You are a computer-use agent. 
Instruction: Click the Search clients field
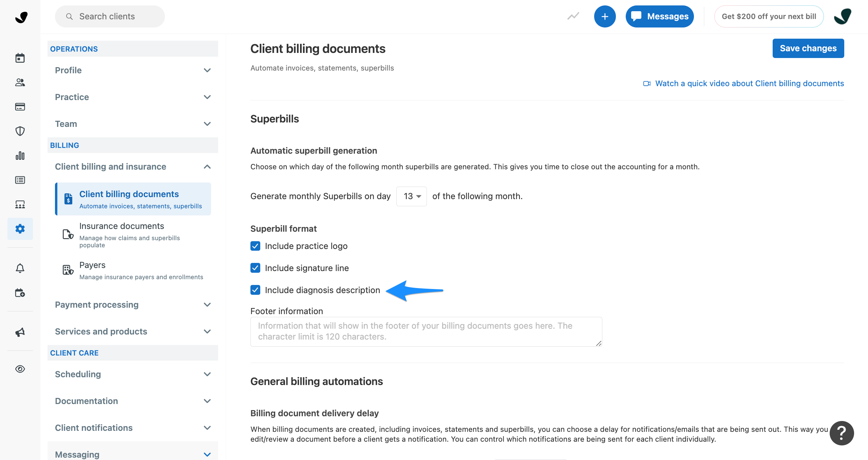pos(110,16)
